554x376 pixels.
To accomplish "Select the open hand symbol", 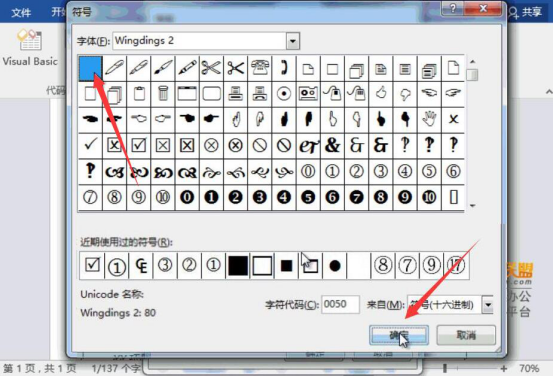I will coord(429,119).
